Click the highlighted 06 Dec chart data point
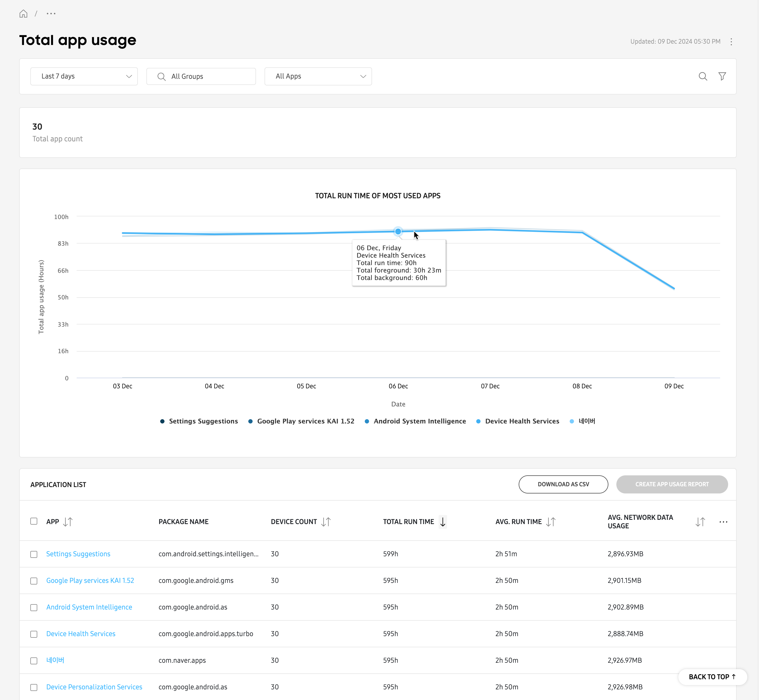 [398, 231]
